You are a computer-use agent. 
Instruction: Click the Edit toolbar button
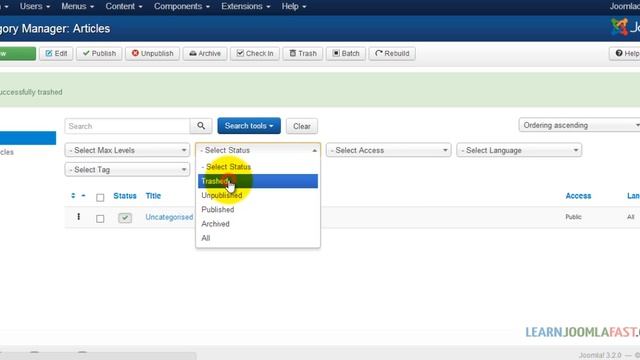pos(56,53)
